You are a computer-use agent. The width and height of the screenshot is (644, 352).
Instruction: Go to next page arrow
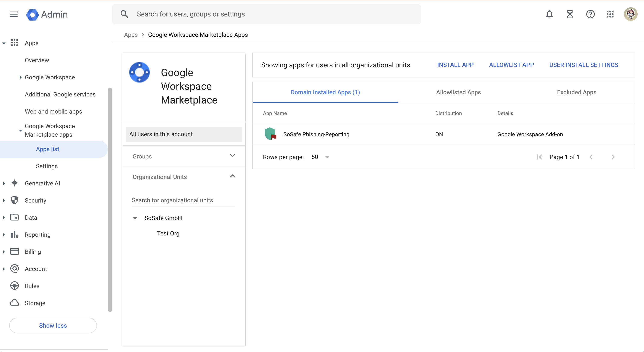pyautogui.click(x=613, y=157)
